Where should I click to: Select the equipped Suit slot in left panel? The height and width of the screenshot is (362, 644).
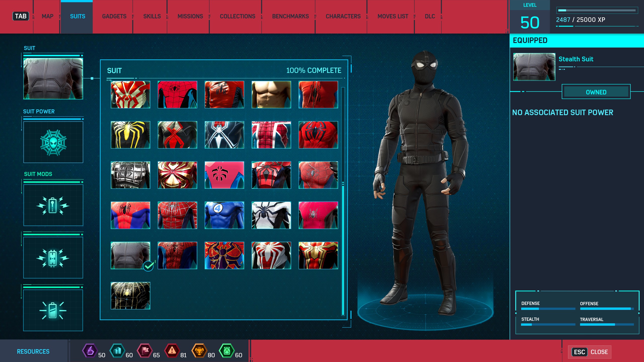pyautogui.click(x=53, y=79)
